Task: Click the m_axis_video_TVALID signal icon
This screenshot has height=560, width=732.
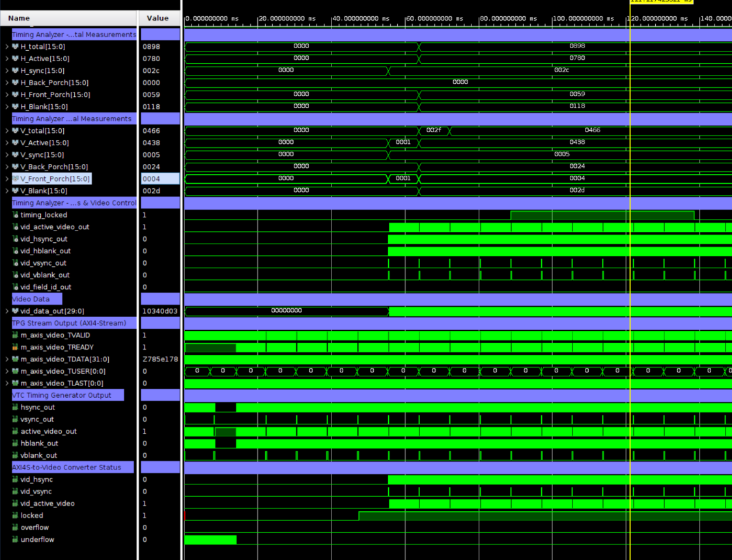Action: click(16, 335)
